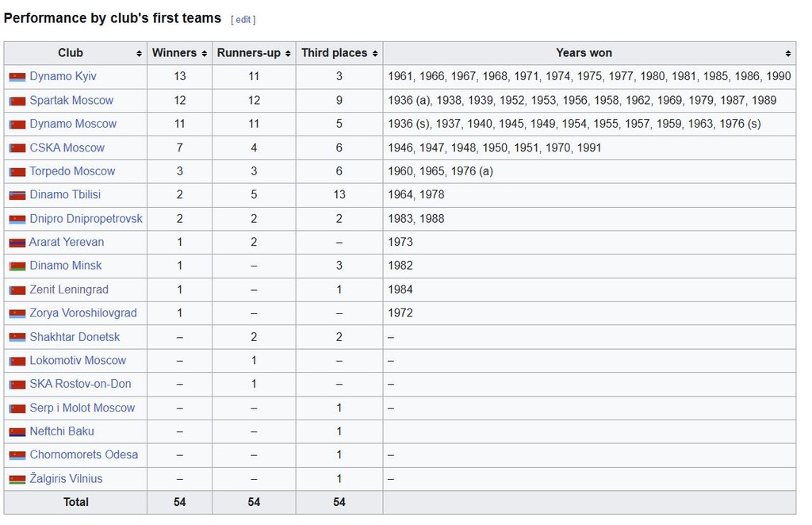Open the Dynamo Kyiv club page

63,77
